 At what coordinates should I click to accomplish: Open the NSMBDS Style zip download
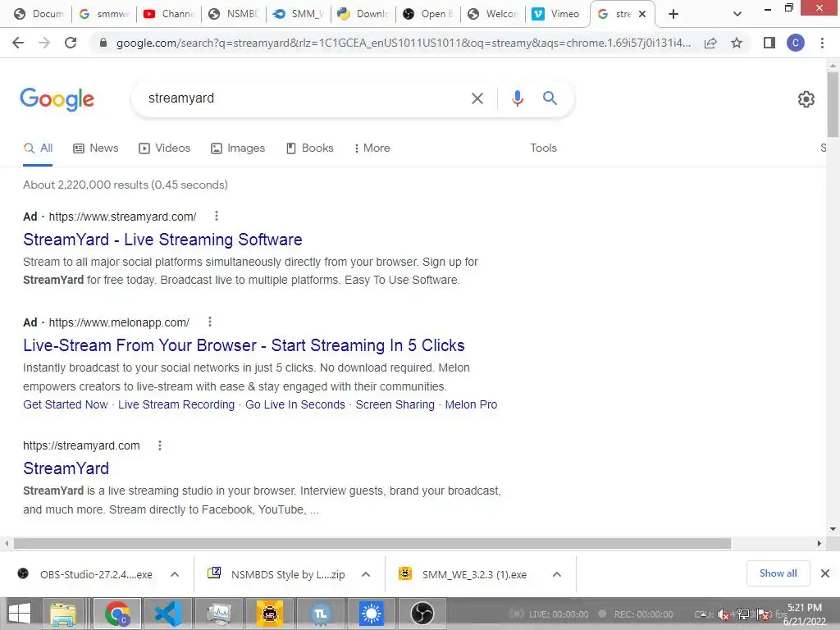(x=276, y=574)
